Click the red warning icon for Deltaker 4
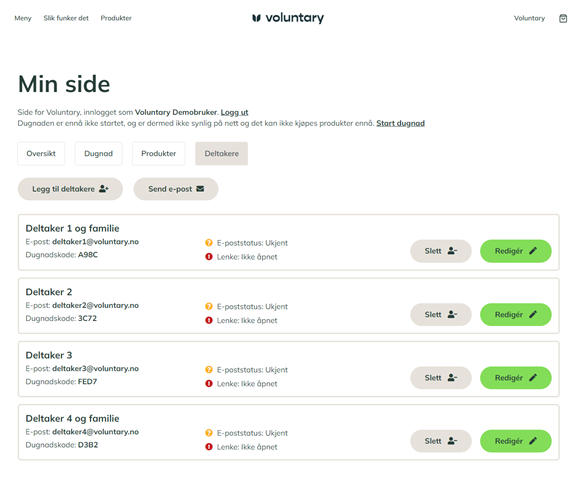Viewport: 580px width, 480px height. click(209, 447)
